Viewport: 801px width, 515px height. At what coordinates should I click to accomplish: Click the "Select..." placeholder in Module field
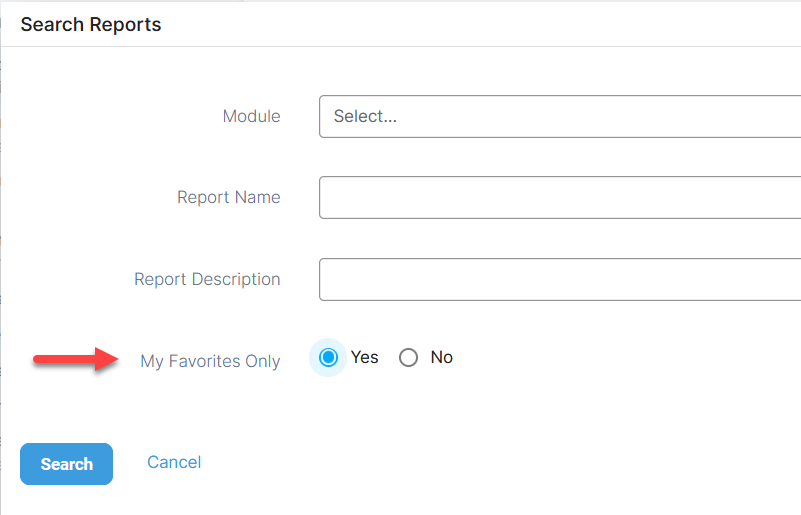(x=365, y=116)
